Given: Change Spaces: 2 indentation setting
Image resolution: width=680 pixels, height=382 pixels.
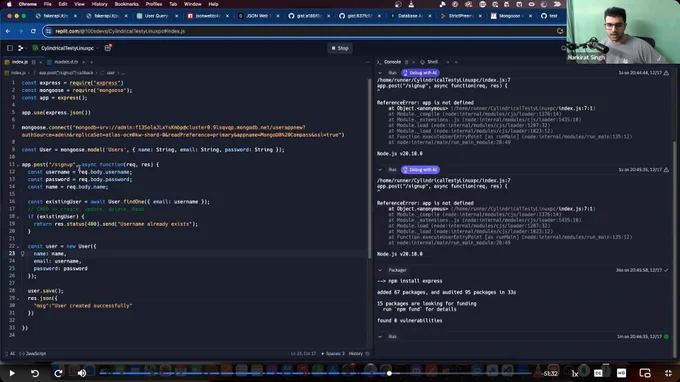Looking at the screenshot, I should [x=333, y=354].
